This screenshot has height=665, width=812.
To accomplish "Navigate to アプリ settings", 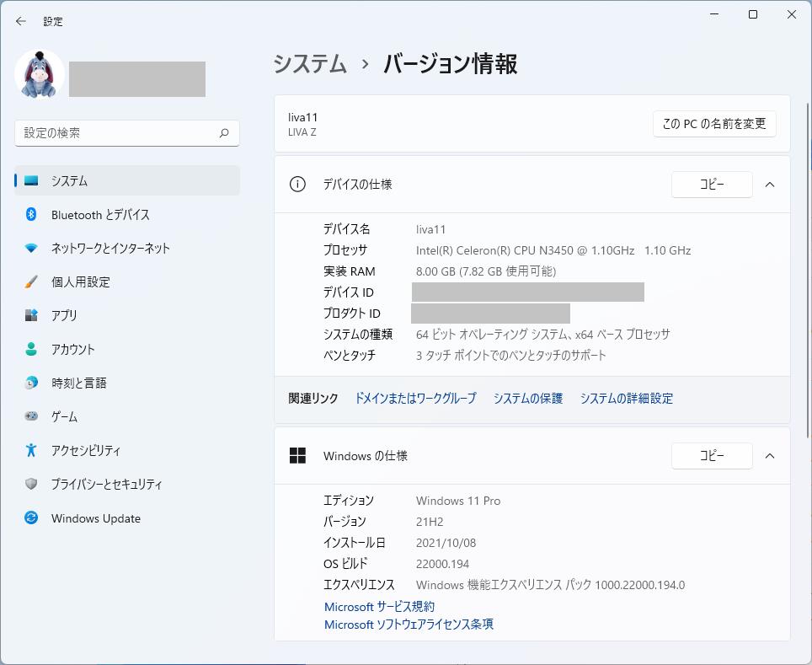I will tap(127, 315).
